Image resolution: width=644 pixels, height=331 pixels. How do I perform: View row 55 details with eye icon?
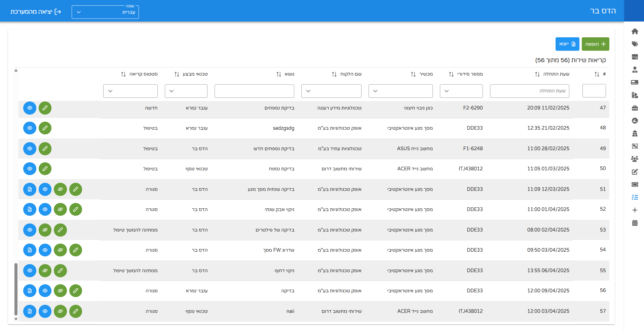coord(30,271)
